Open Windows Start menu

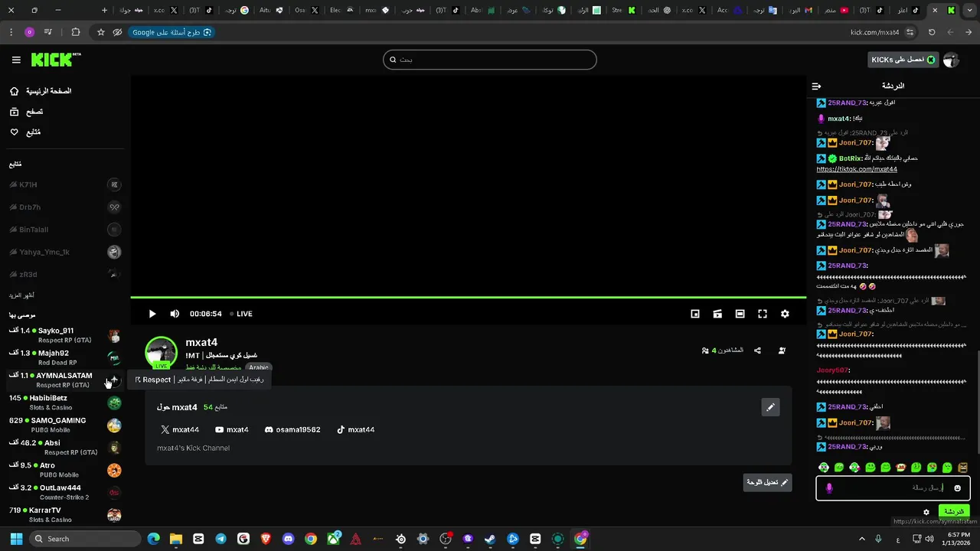point(16,539)
